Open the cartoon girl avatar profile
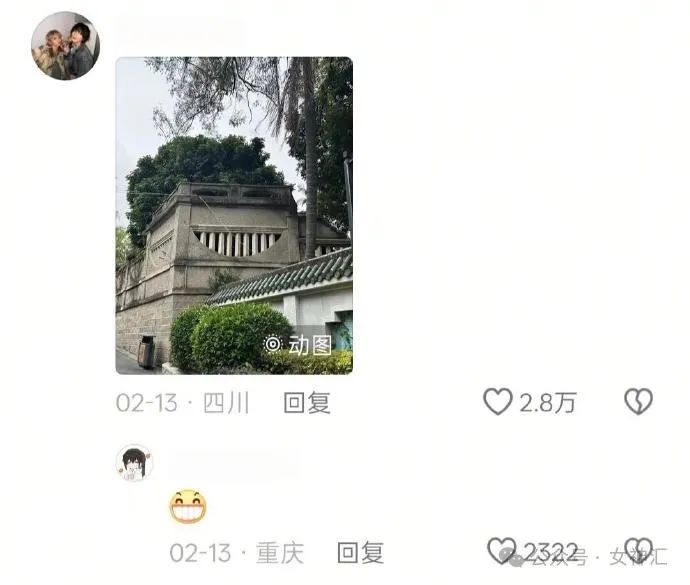 (134, 463)
